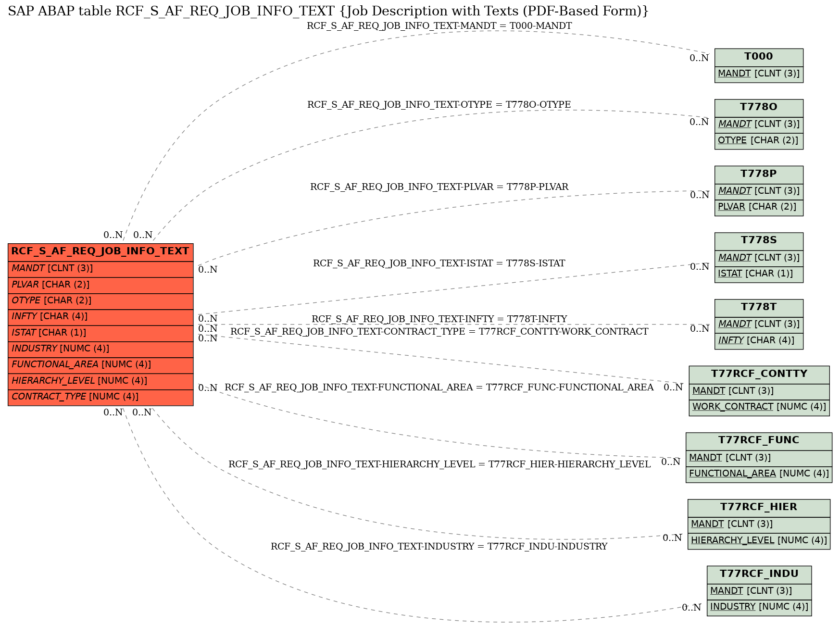This screenshot has width=840, height=625.
Task: Open the T77RCF_HIER table header
Action: coord(759,508)
